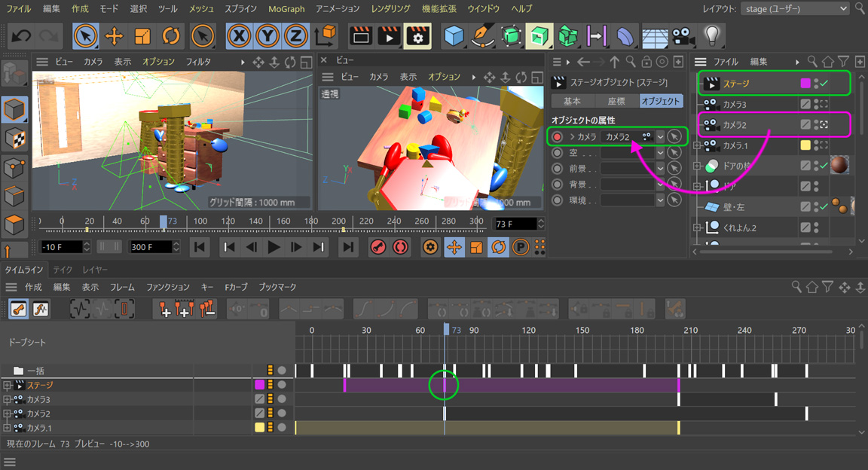Select the Spline Pen tool

[482, 35]
